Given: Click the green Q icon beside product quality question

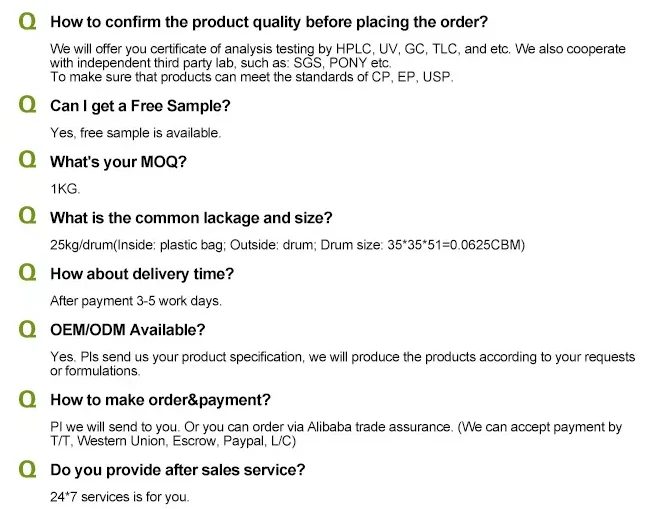Looking at the screenshot, I should tap(27, 21).
